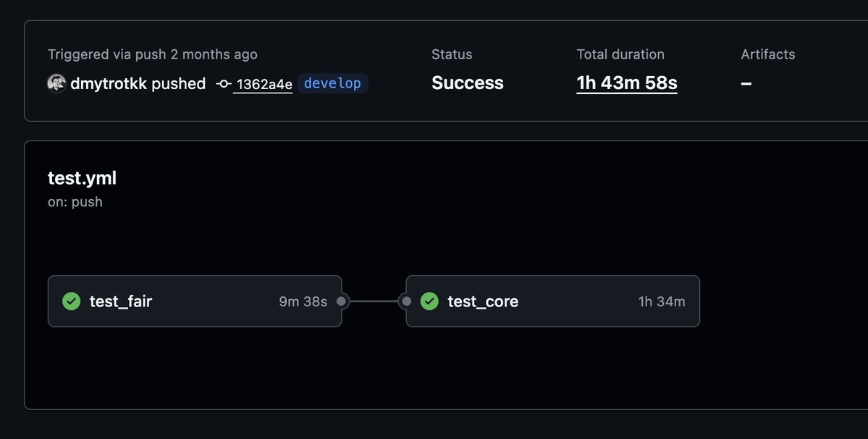This screenshot has height=439, width=868.
Task: Click test_fair output connector dot
Action: coord(342,301)
